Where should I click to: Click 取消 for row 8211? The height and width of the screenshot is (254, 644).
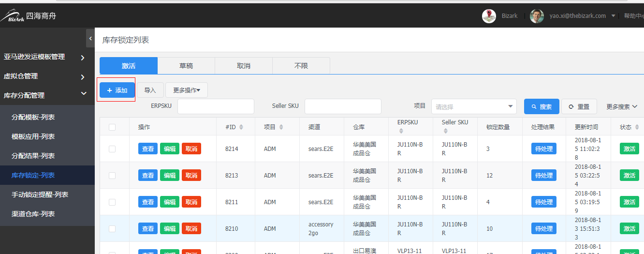191,202
